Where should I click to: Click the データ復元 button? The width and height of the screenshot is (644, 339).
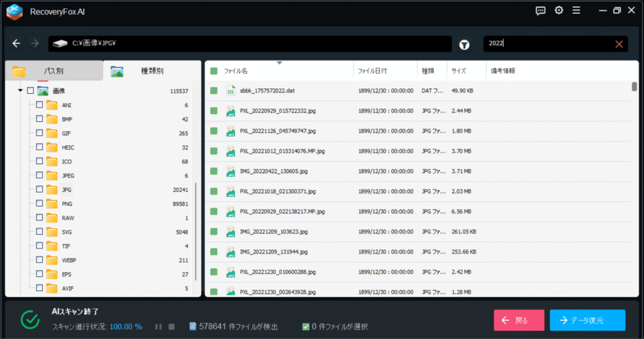click(587, 320)
